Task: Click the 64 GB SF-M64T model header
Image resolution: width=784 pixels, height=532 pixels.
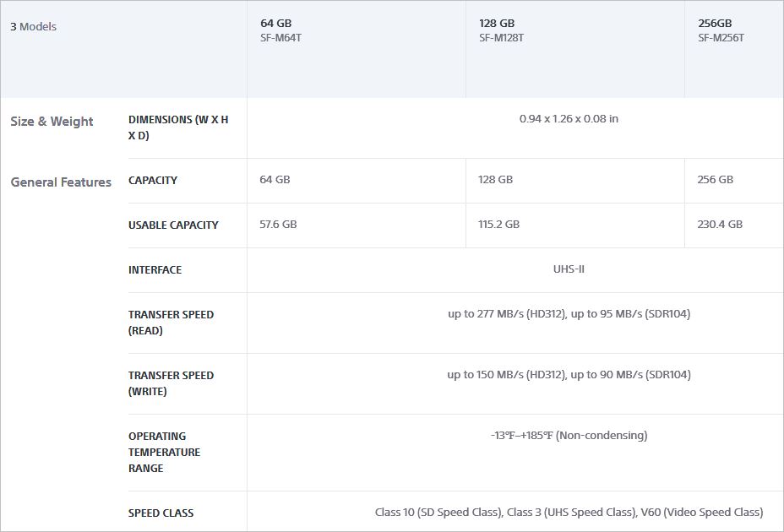Action: tap(280, 30)
